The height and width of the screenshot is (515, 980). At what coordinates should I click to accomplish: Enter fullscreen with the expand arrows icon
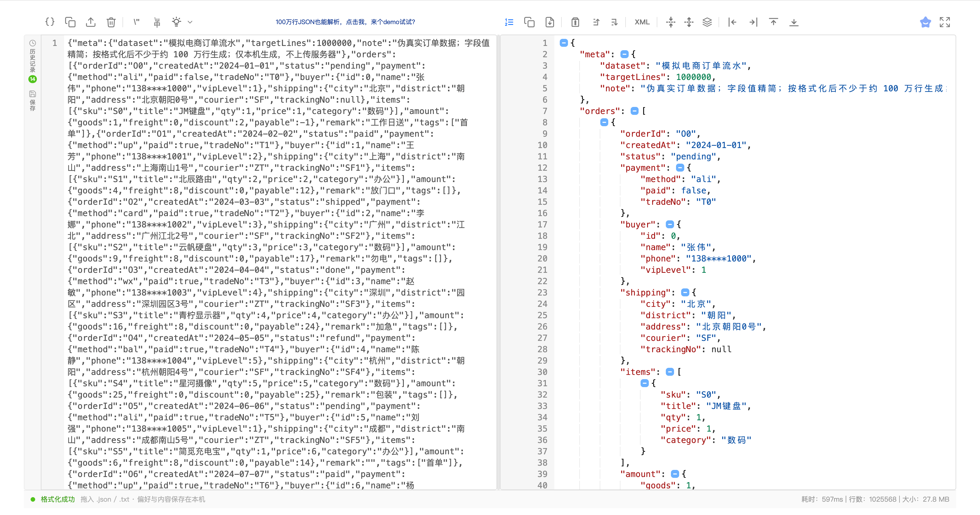[x=945, y=22]
